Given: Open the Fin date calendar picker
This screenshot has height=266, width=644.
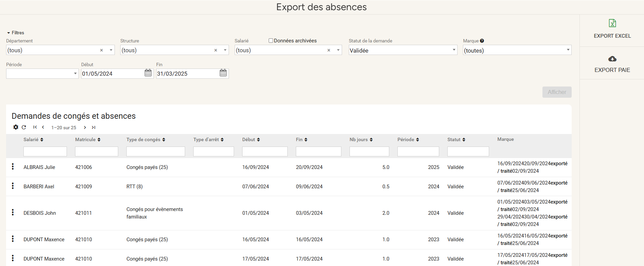Looking at the screenshot, I should (x=223, y=73).
